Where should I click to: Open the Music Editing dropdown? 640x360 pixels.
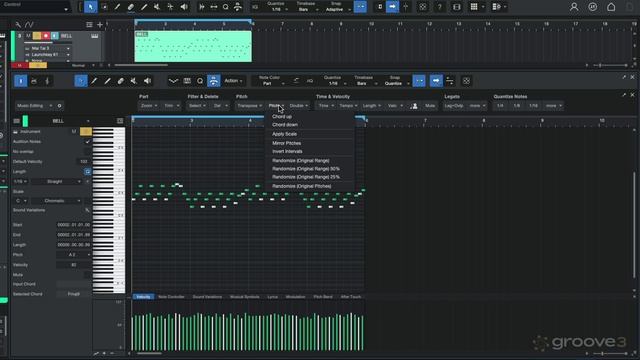click(34, 106)
